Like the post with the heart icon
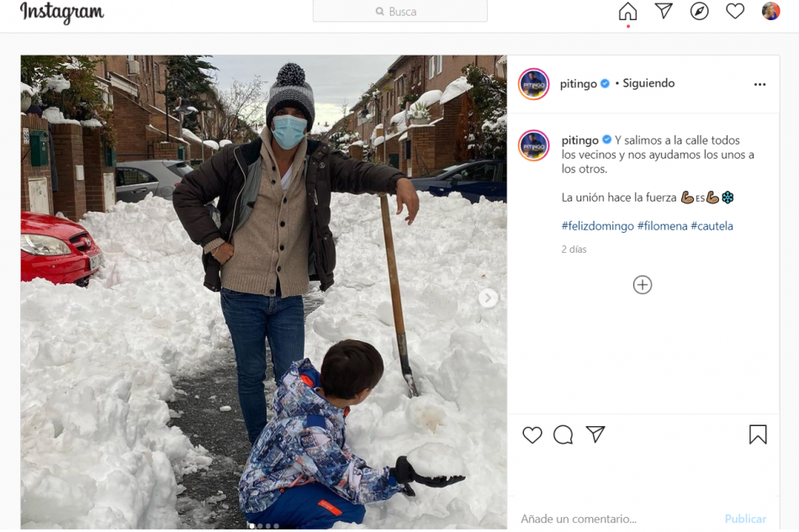This screenshot has width=799, height=532. pos(532,435)
